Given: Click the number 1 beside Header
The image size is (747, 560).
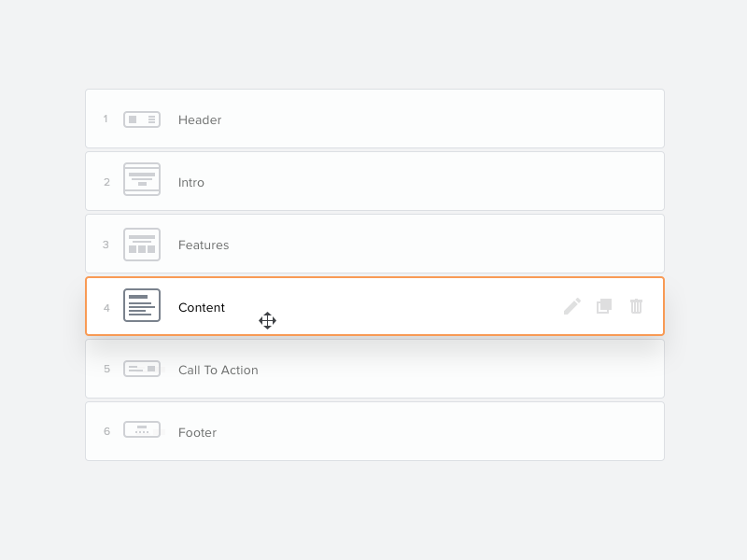Looking at the screenshot, I should (x=106, y=119).
